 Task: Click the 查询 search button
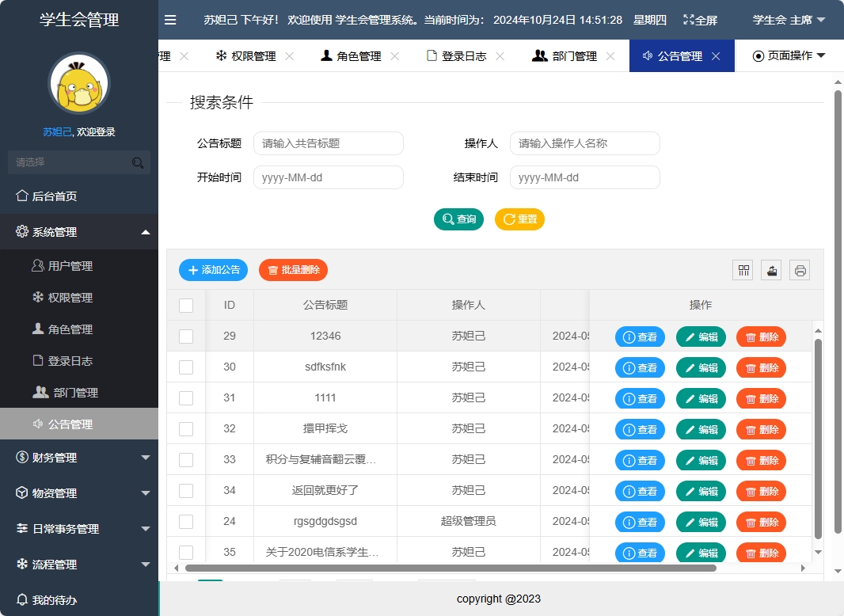[458, 219]
